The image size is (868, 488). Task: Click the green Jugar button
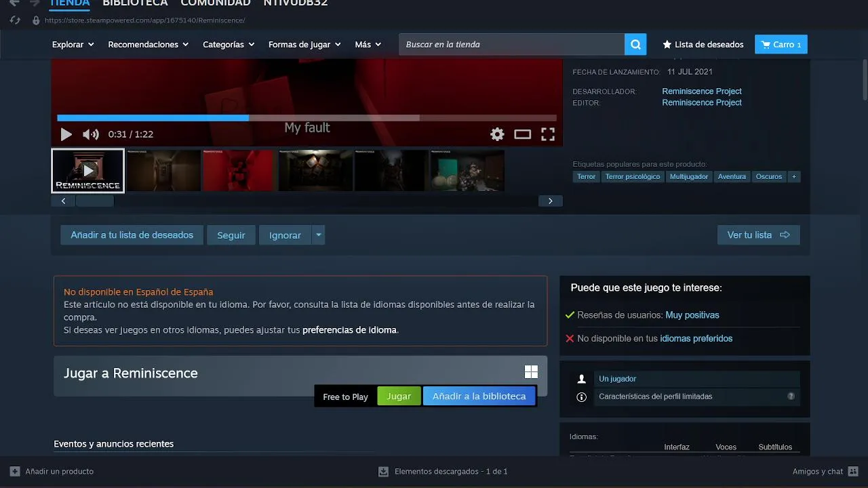point(399,396)
